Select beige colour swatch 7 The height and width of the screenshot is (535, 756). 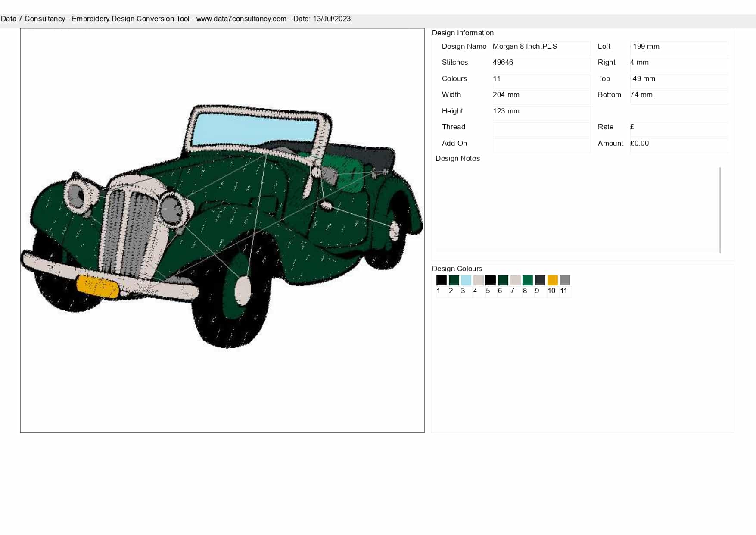(515, 280)
